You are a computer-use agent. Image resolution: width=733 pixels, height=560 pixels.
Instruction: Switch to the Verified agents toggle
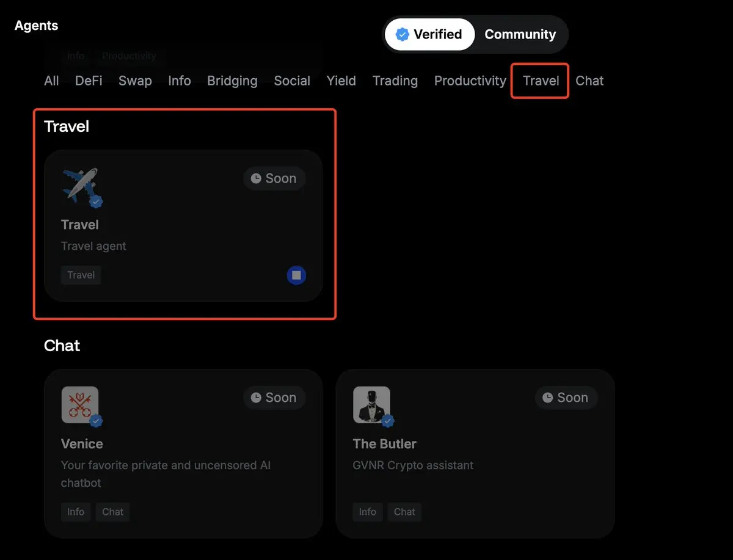click(429, 34)
